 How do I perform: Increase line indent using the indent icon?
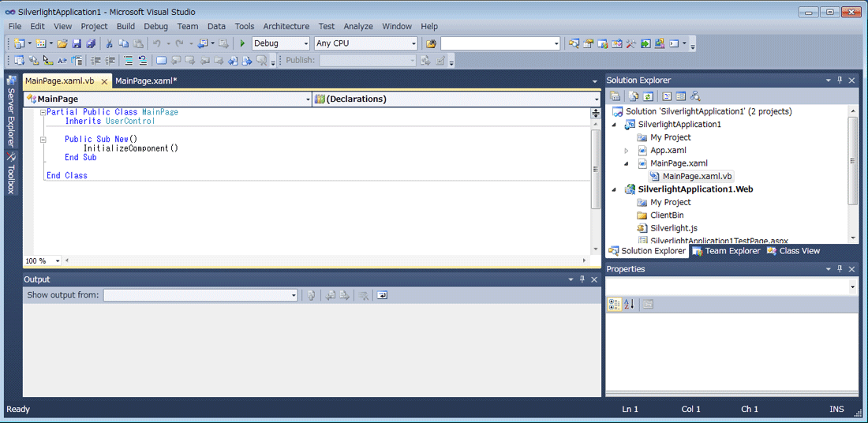110,60
